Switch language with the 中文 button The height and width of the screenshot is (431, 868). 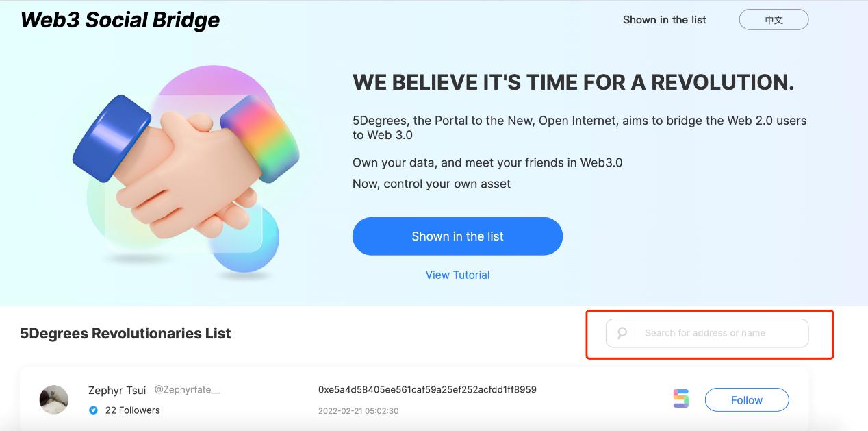[774, 20]
